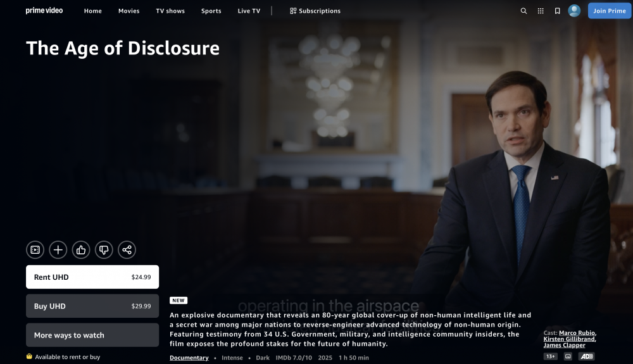
Task: Share this title via share icon
Action: [x=127, y=250]
